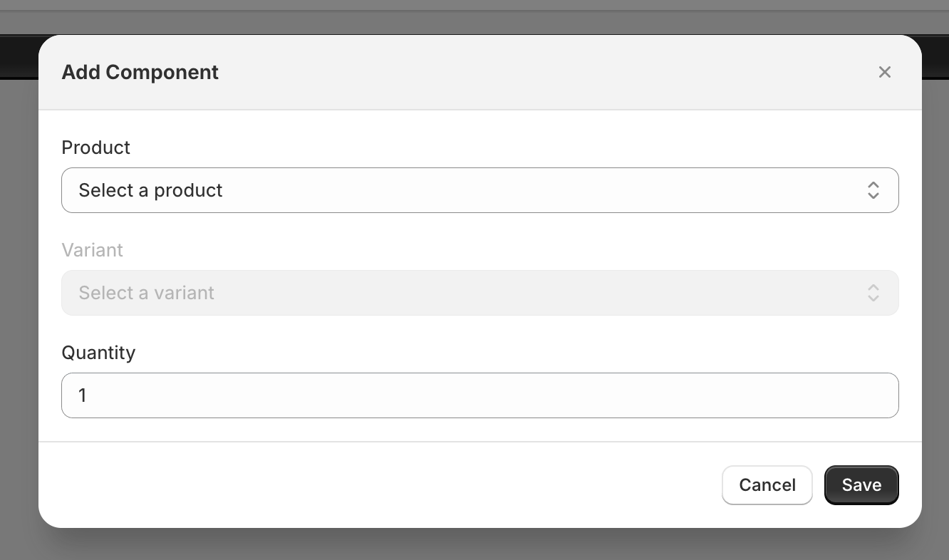This screenshot has width=949, height=560.
Task: Open the Product select dropdown
Action: click(x=479, y=190)
